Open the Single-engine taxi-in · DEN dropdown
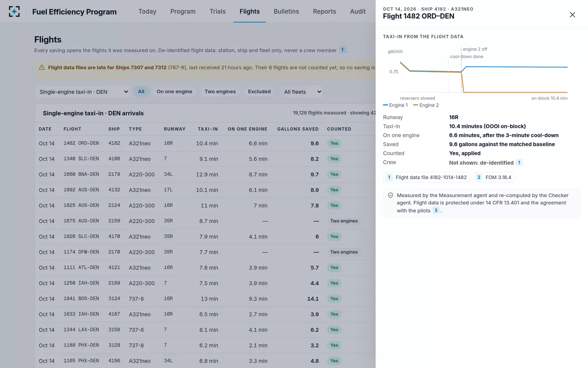 [83, 92]
